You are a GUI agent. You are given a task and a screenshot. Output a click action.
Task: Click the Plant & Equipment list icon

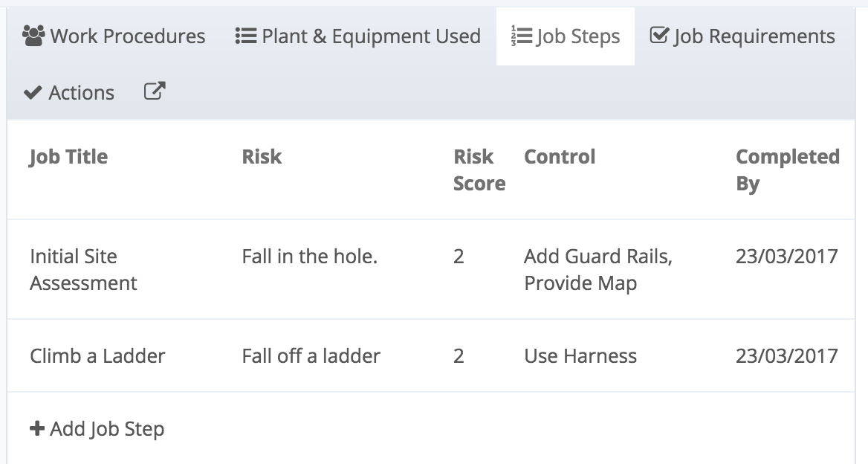(x=245, y=36)
